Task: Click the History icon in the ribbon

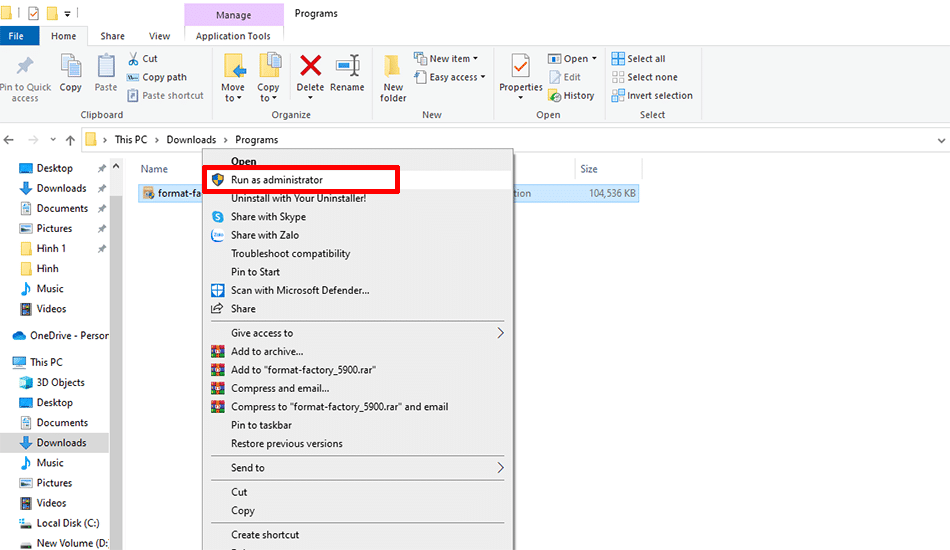Action: click(x=571, y=96)
